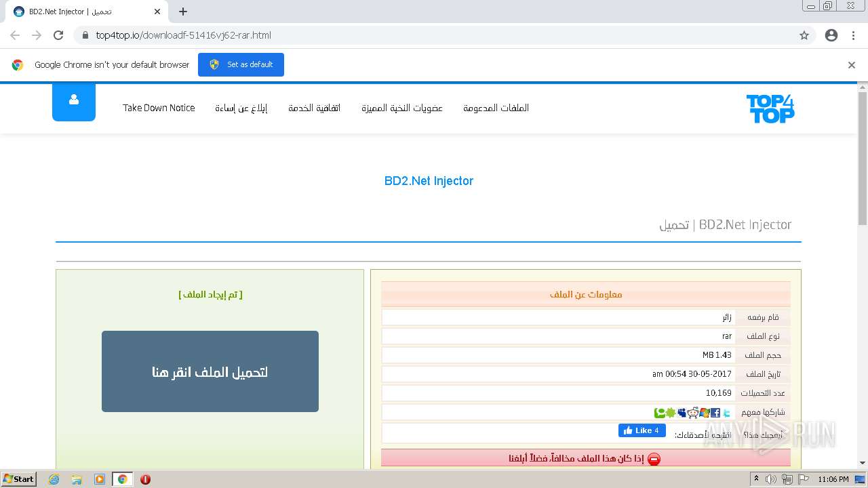This screenshot has width=868, height=488.
Task: Click the green phone-contact share icon
Action: (660, 413)
